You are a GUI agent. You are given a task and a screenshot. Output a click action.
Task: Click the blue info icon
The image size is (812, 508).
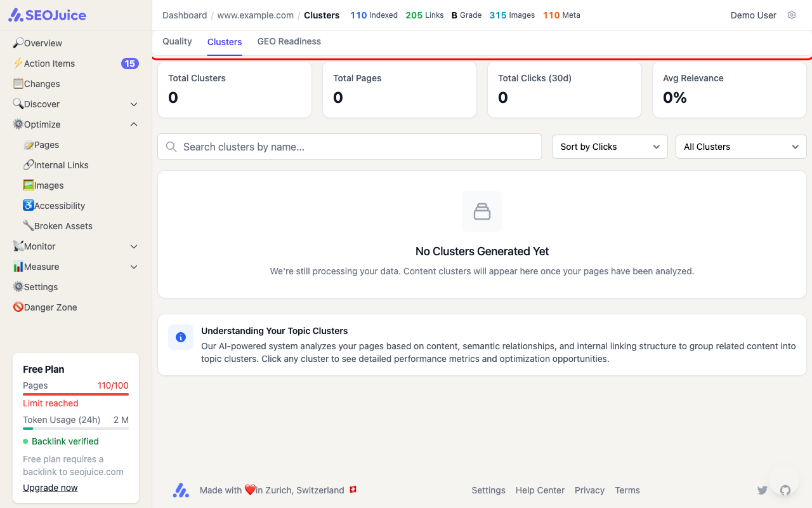coord(181,337)
